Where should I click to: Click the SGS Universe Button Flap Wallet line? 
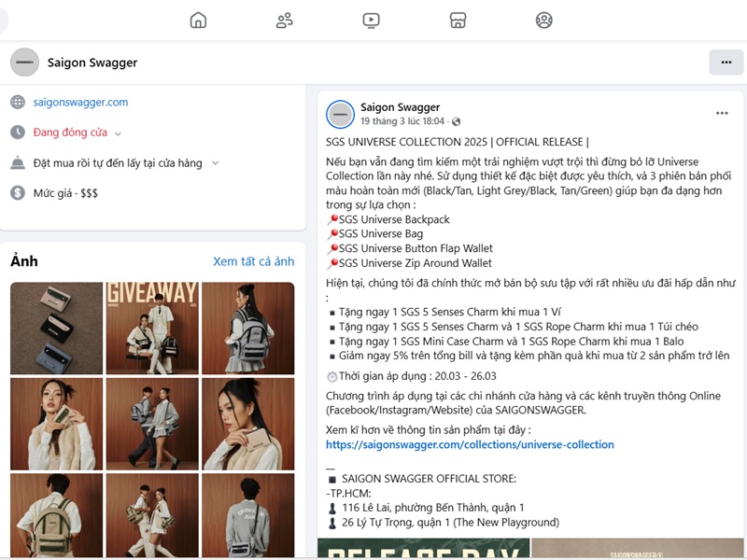[x=410, y=248]
